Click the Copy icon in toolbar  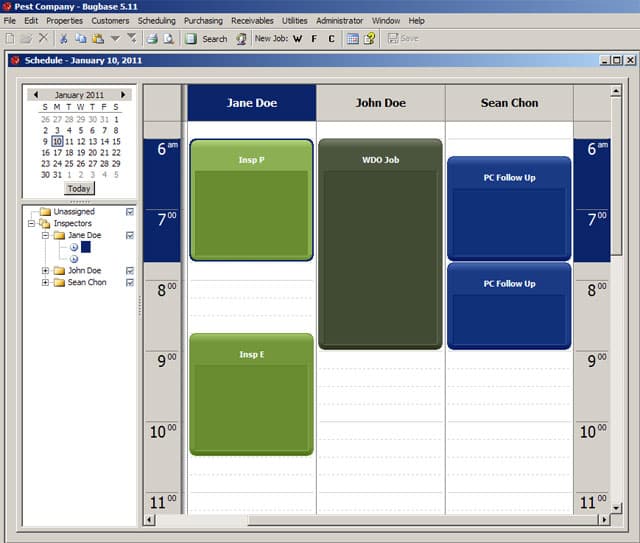(x=80, y=39)
